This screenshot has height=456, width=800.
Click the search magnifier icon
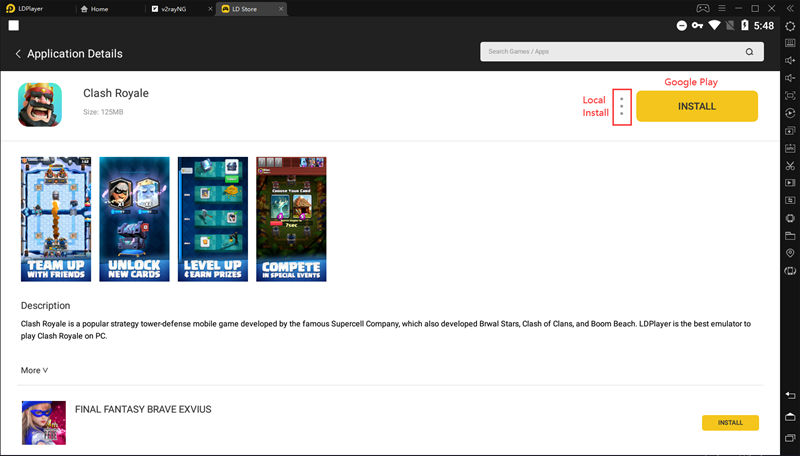tap(749, 52)
